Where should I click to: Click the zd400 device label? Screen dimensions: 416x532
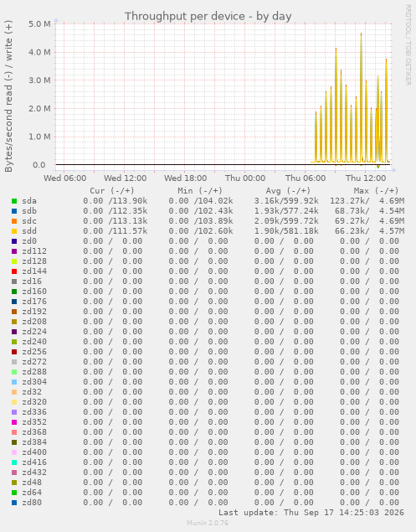[x=34, y=452]
